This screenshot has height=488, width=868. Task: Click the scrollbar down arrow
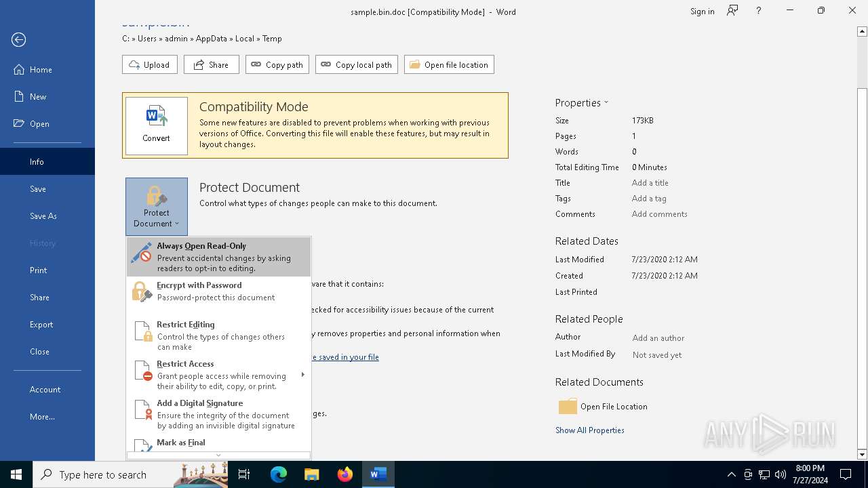pyautogui.click(x=862, y=454)
